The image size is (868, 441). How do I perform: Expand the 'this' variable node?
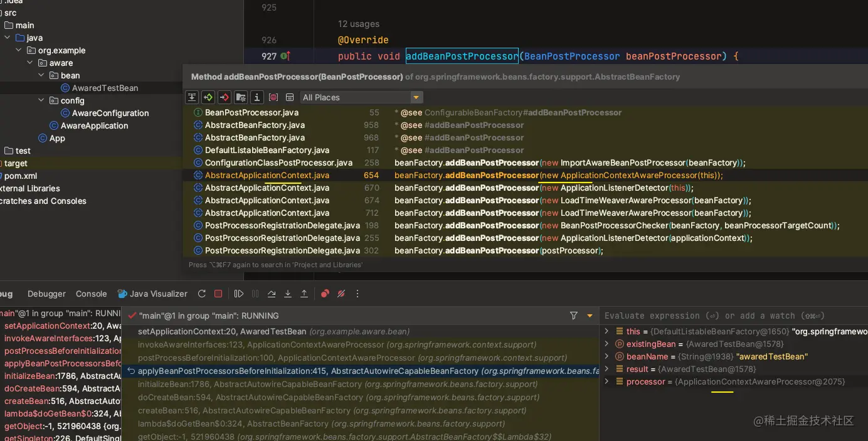(x=606, y=331)
